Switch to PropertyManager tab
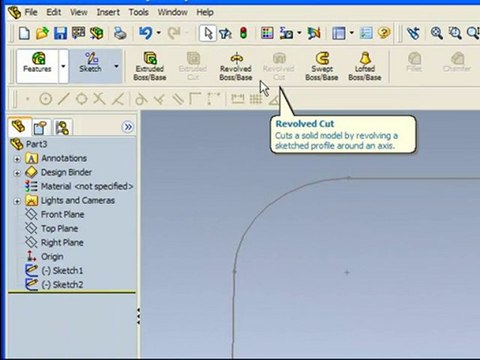Viewport: 480px width, 360px height. pos(41,127)
